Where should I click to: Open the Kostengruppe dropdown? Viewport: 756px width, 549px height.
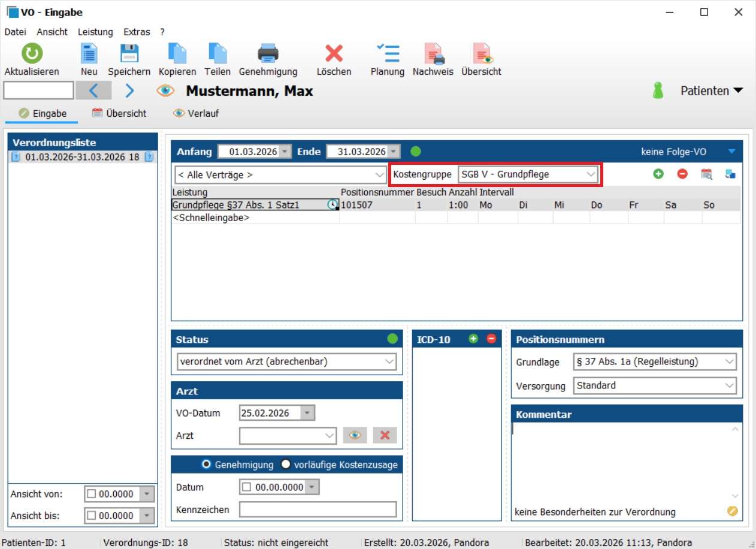pyautogui.click(x=528, y=174)
